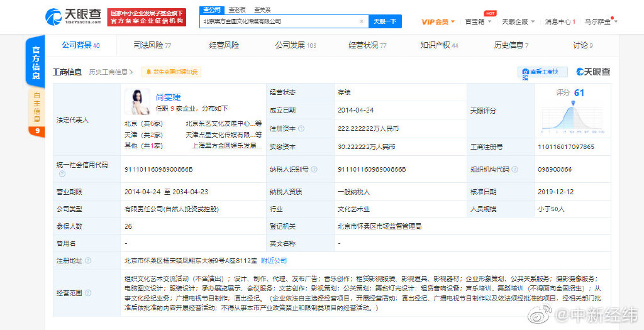Image resolution: width=644 pixels, height=330 pixels.
Task: Click business term 2014-04-24 至 2034-04-23
Action: tap(167, 192)
